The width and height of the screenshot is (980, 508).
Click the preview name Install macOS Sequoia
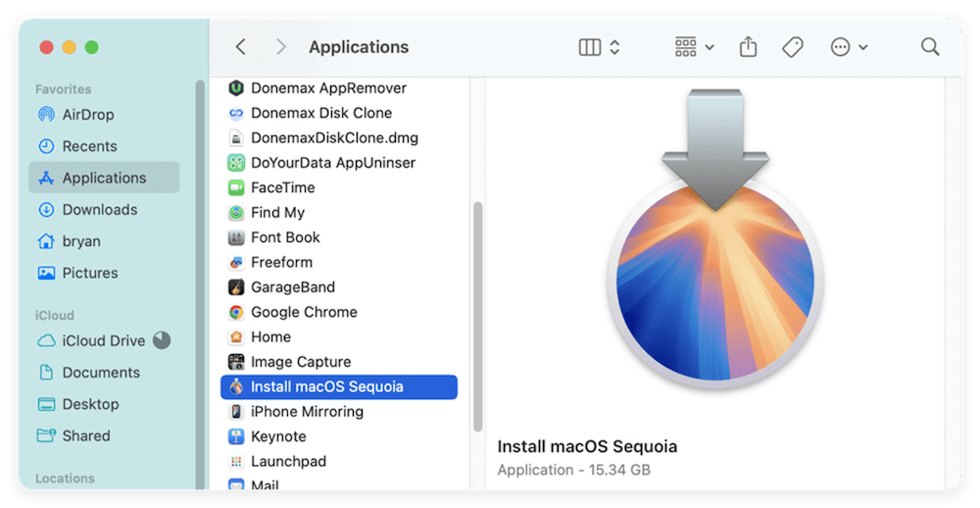click(x=587, y=446)
